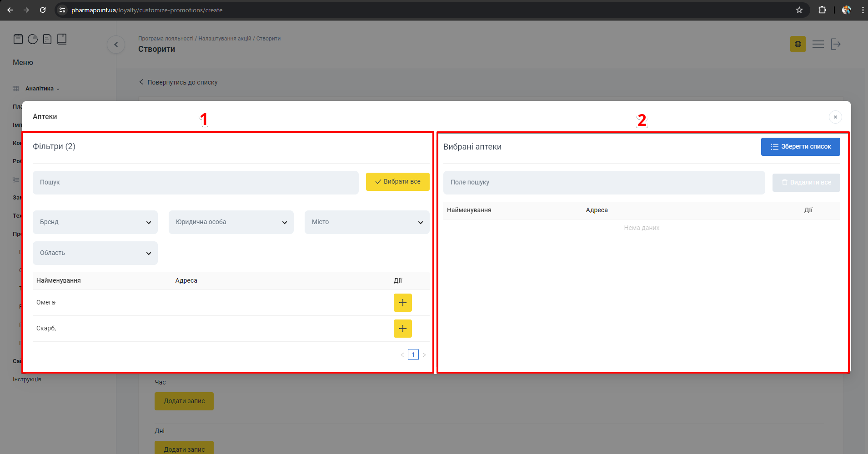
Task: Add the Омега pharmacy with plus icon
Action: 402,303
